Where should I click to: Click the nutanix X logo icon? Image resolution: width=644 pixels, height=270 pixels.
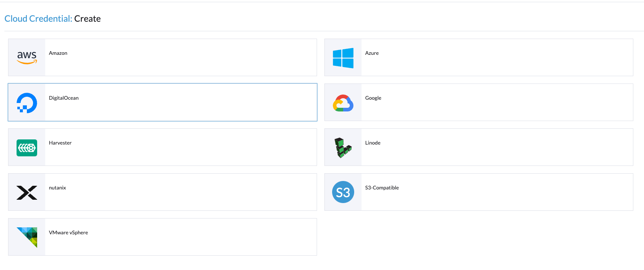pyautogui.click(x=27, y=192)
